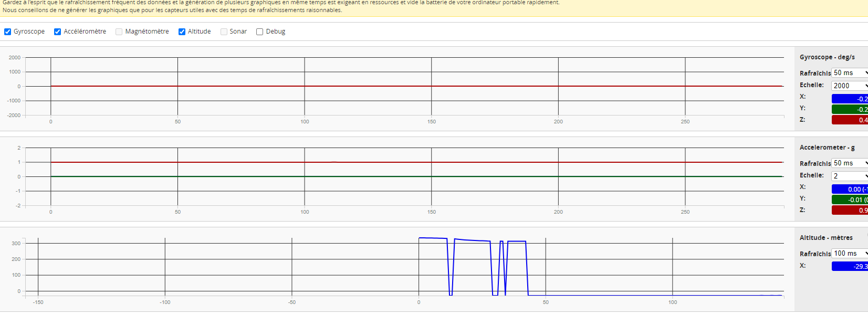Click the red Accelerometer Z value box
Image resolution: width=868 pixels, height=325 pixels.
pyautogui.click(x=850, y=210)
